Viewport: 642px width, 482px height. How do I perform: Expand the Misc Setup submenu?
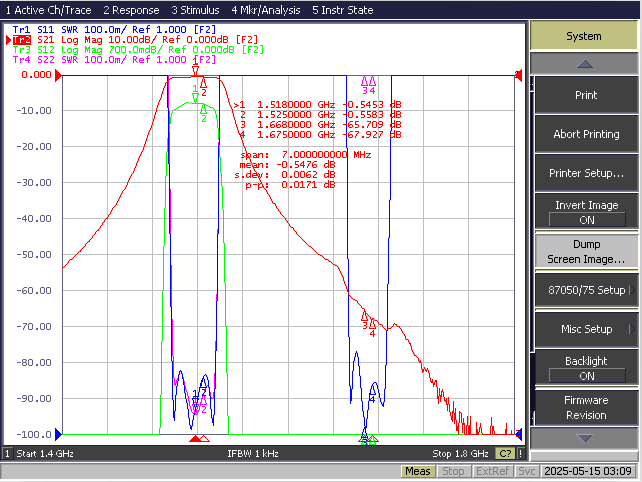pyautogui.click(x=586, y=329)
